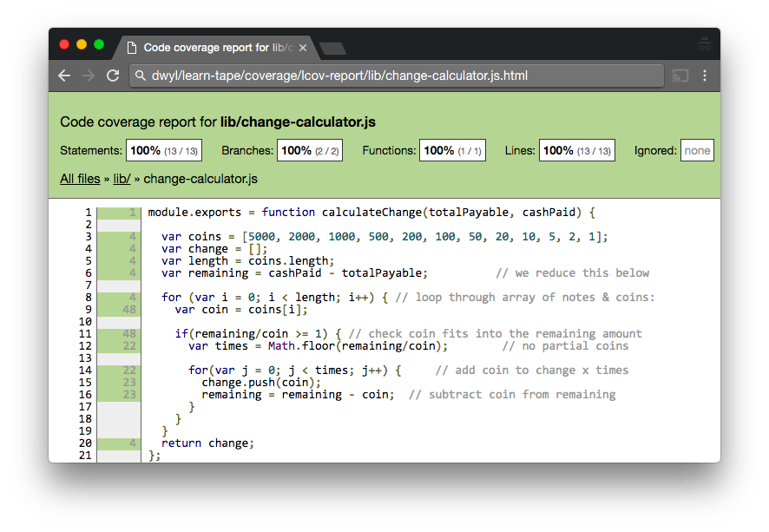Click the yellow macOS minimize button
The image size is (769, 532).
point(82,44)
